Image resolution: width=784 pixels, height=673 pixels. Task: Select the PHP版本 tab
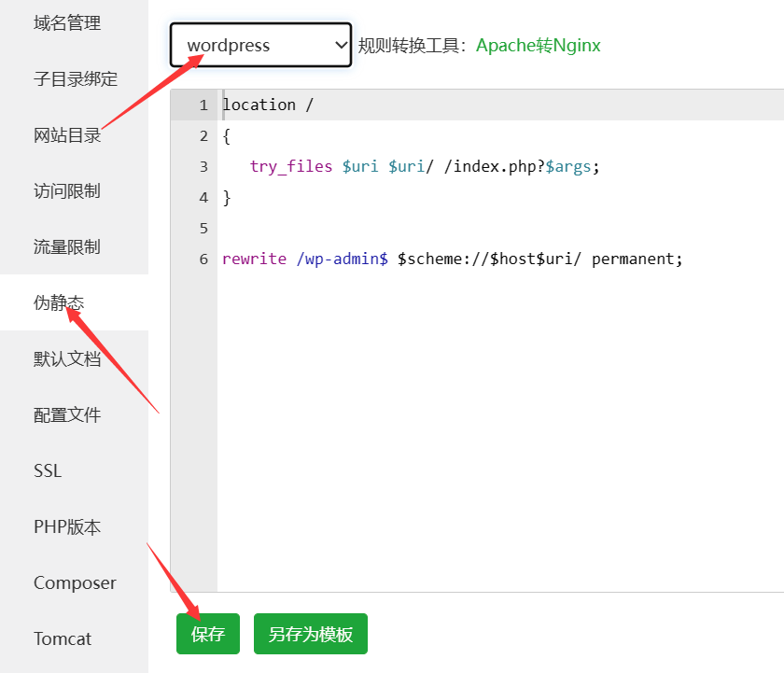(67, 527)
